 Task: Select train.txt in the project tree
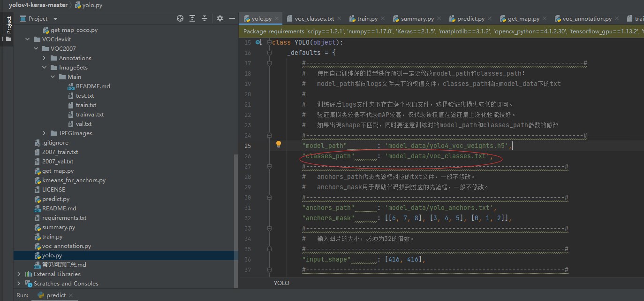86,105
